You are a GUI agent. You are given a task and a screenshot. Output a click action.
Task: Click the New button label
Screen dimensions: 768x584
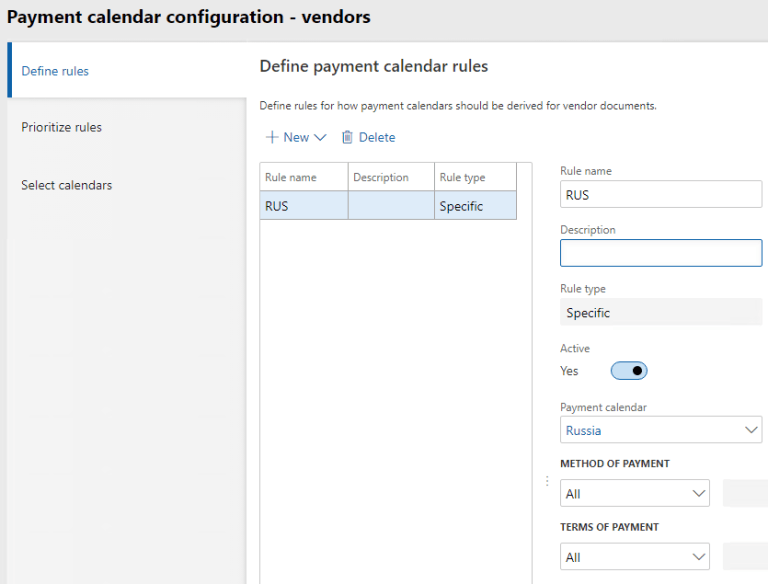click(296, 137)
